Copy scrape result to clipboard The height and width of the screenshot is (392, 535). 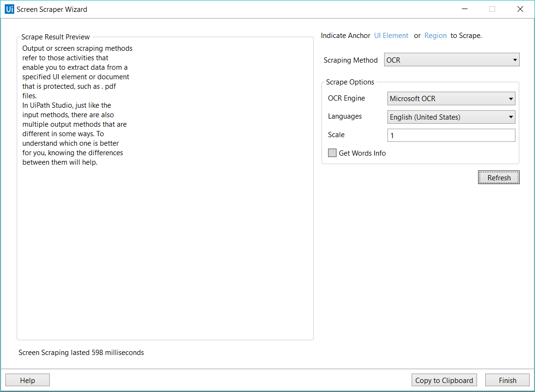[444, 380]
